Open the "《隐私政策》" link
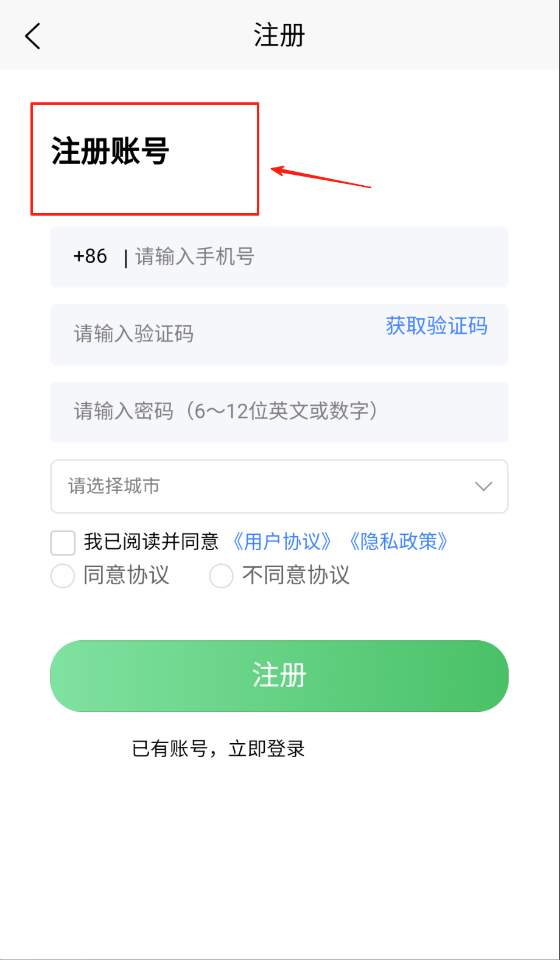This screenshot has height=960, width=560. pyautogui.click(x=399, y=542)
